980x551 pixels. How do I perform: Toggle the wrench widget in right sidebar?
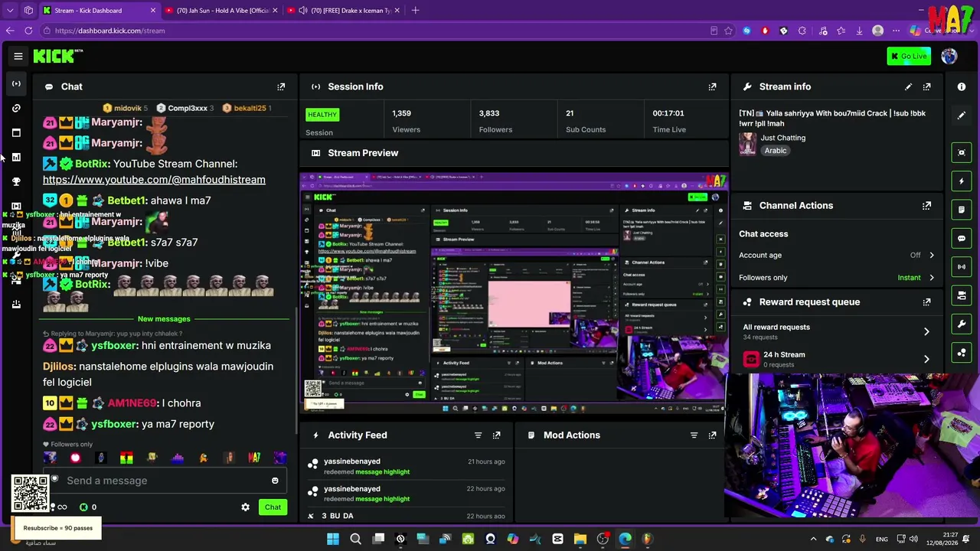(962, 324)
